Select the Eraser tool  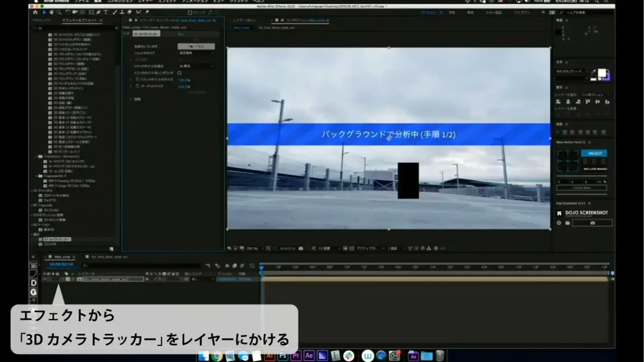point(129,12)
